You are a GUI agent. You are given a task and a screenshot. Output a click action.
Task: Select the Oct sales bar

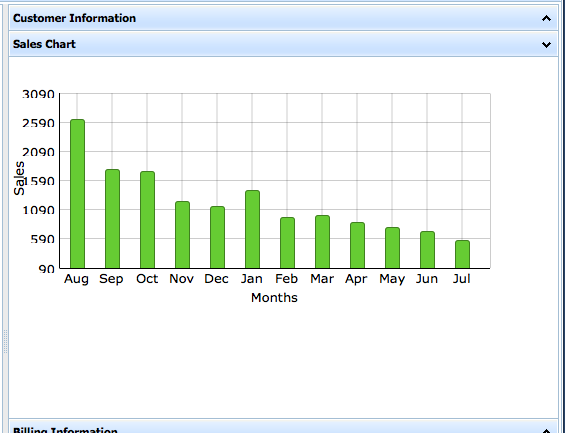pos(147,220)
